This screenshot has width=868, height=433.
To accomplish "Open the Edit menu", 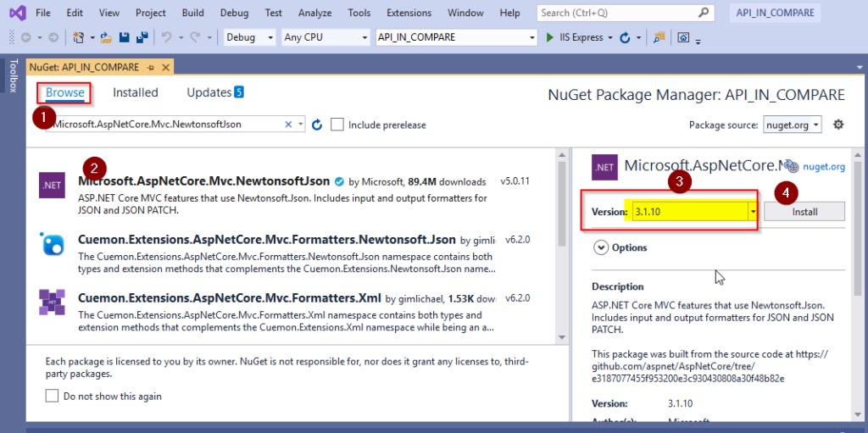I will pyautogui.click(x=75, y=13).
